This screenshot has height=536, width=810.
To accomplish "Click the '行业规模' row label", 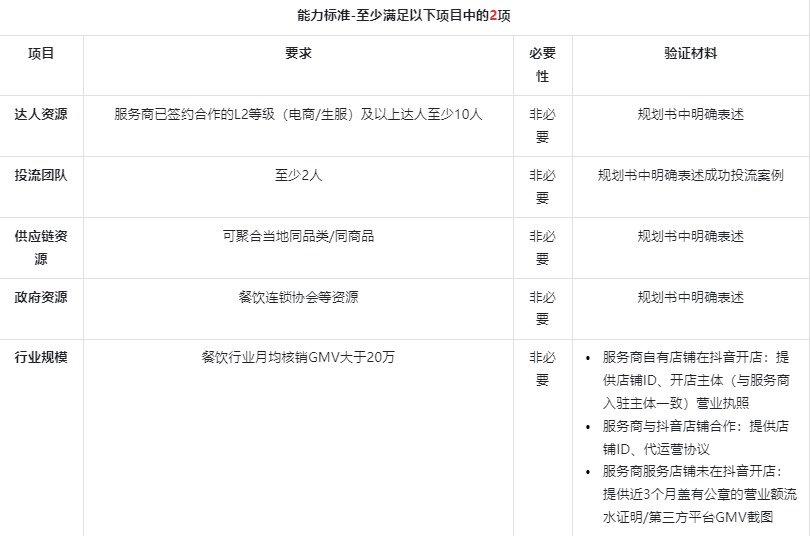I will click(41, 357).
